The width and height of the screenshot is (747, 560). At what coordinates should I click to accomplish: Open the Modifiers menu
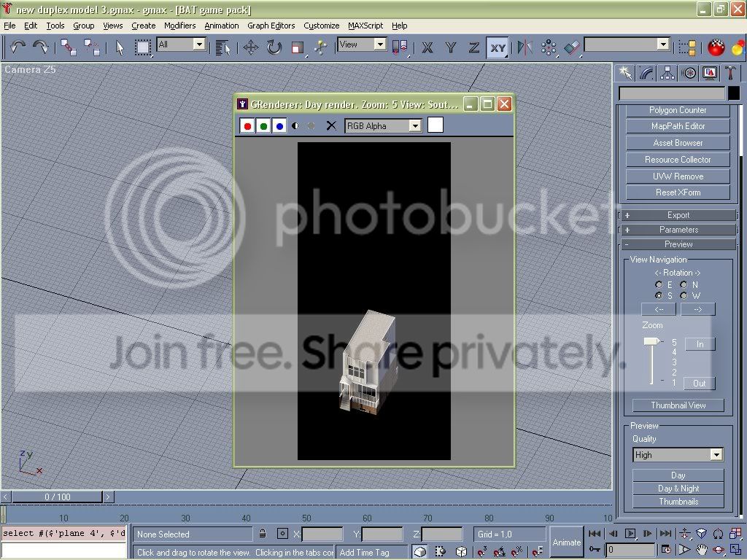[179, 26]
